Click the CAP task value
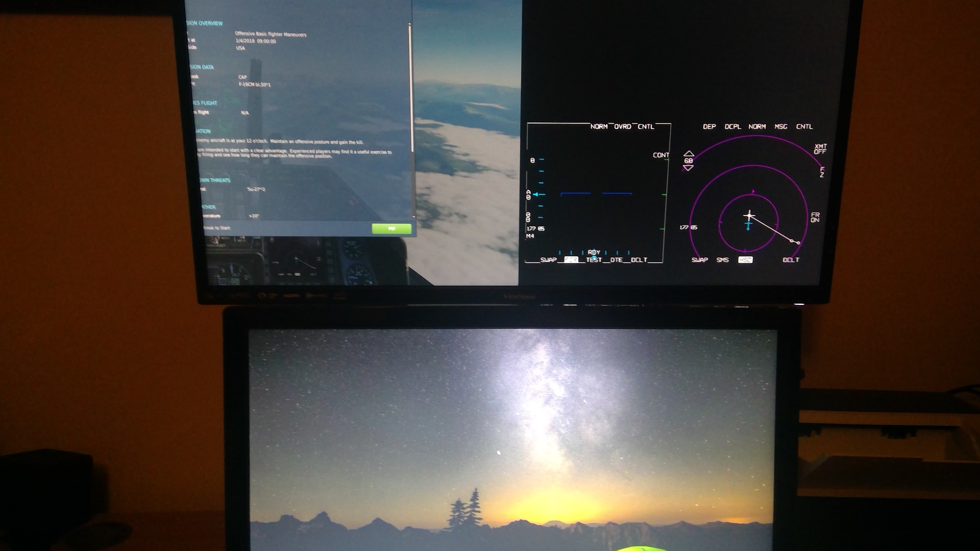980x551 pixels. [x=242, y=77]
